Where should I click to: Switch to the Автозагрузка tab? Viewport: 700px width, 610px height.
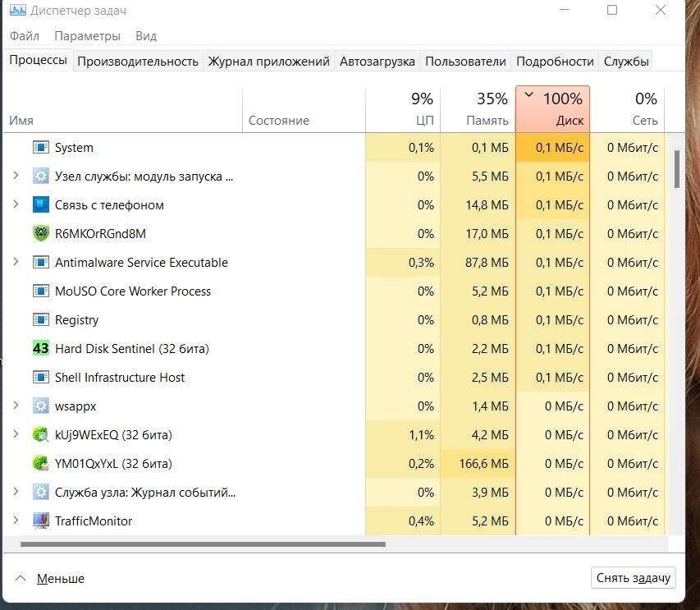377,62
